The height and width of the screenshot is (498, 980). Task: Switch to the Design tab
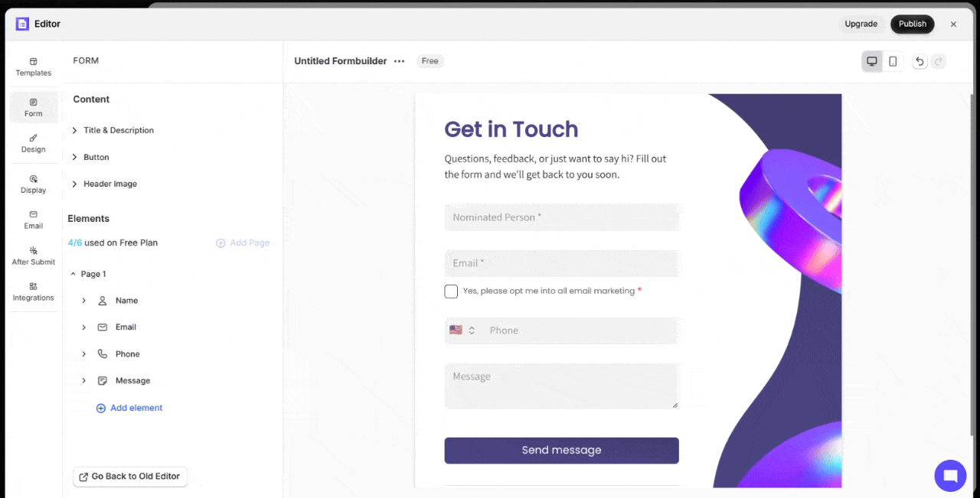(34, 143)
